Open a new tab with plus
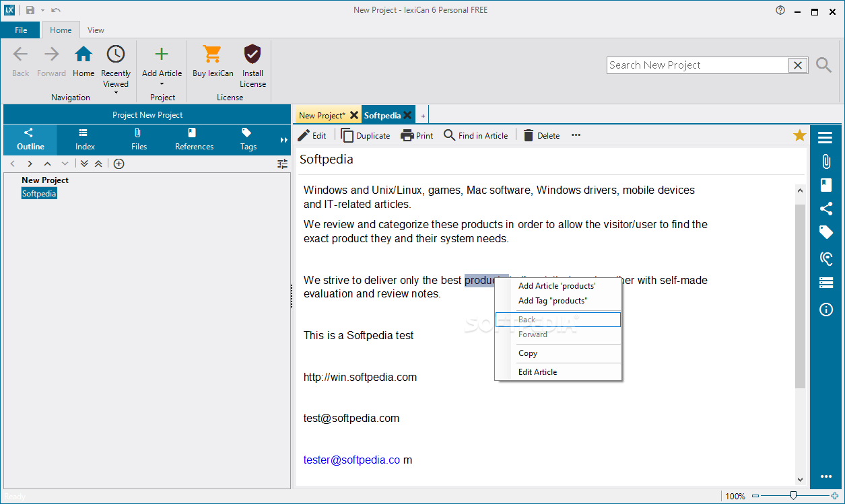 coord(423,116)
